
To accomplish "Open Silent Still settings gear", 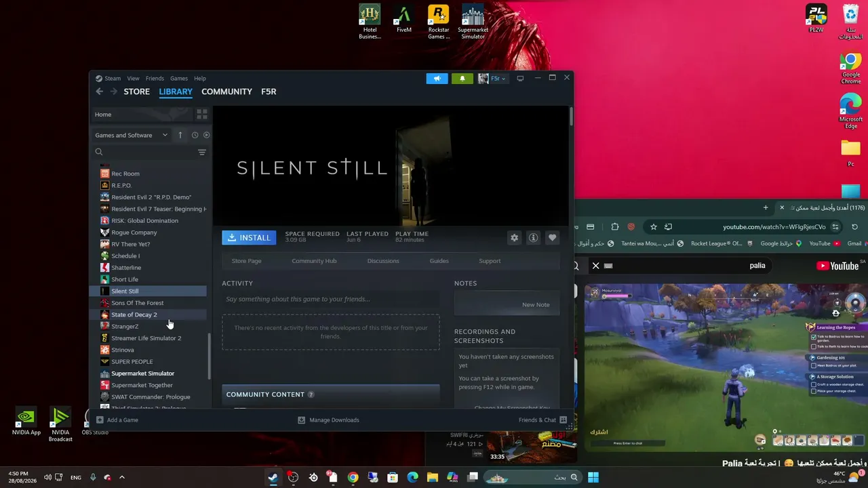I will [514, 237].
